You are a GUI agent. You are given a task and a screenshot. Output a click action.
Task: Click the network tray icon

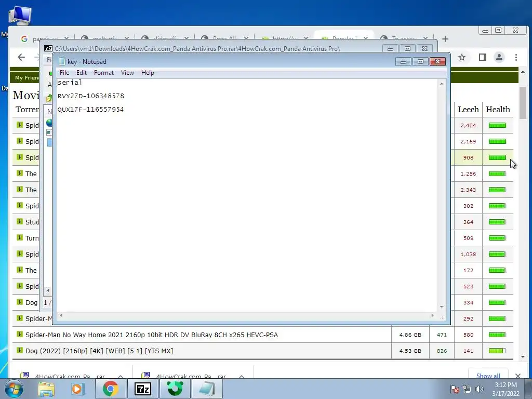pyautogui.click(x=467, y=389)
